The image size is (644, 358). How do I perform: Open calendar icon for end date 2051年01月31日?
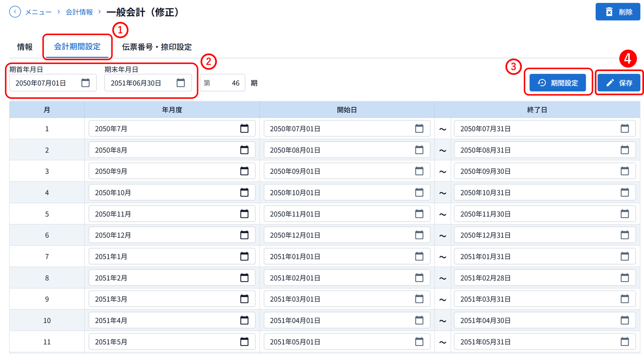coord(625,256)
